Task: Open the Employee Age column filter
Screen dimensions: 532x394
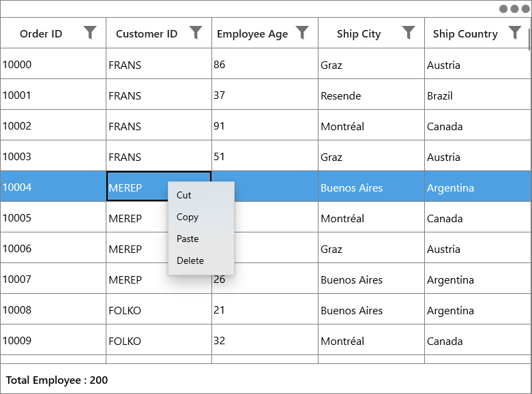Action: click(x=302, y=33)
